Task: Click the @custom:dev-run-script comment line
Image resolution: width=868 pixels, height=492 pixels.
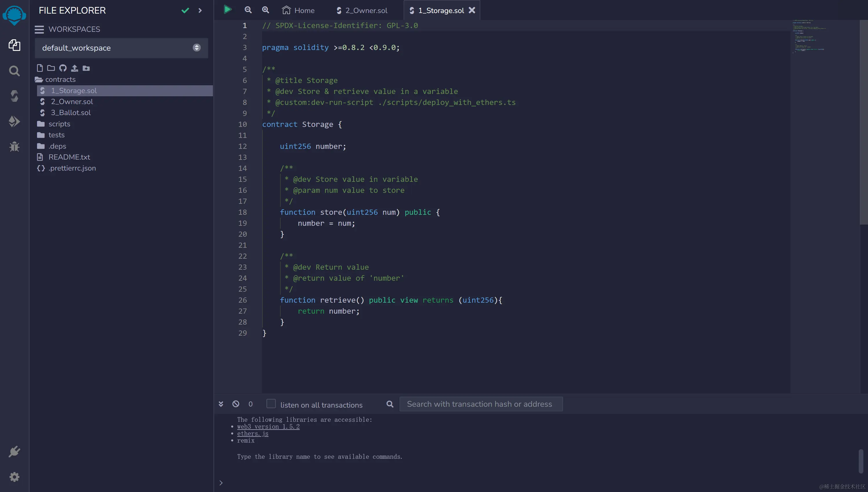Action: pos(391,102)
